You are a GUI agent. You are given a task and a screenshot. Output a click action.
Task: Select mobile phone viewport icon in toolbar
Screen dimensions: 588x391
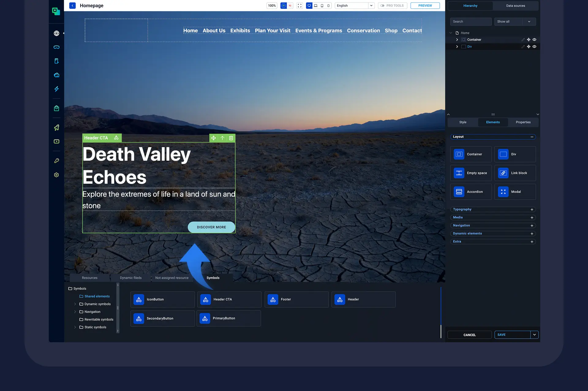click(x=328, y=6)
